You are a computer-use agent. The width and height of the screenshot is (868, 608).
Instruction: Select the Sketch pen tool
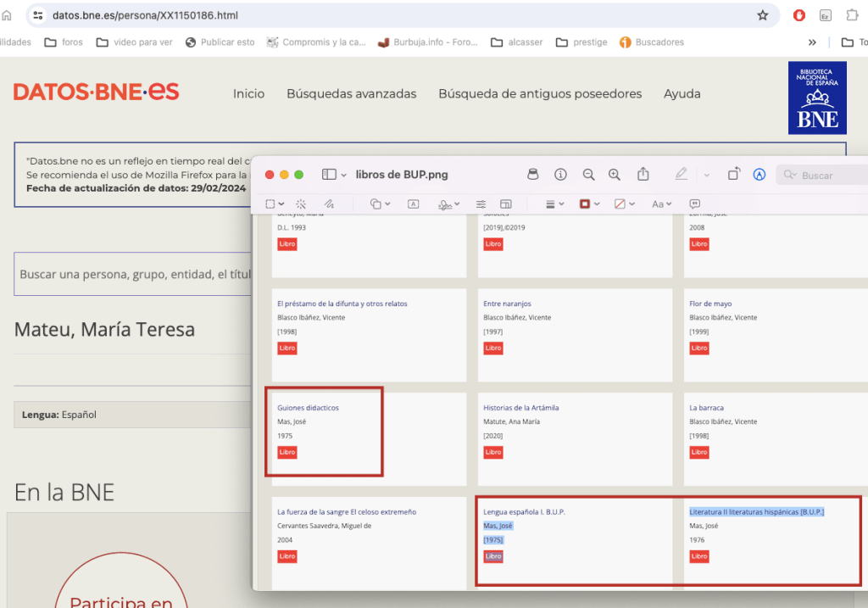[329, 204]
